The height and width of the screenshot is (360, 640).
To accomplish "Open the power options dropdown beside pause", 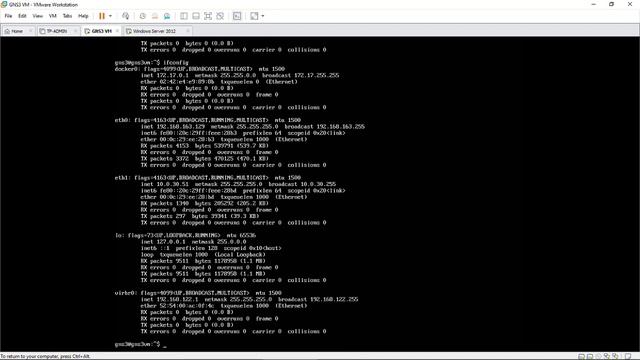I will pyautogui.click(x=110, y=16).
